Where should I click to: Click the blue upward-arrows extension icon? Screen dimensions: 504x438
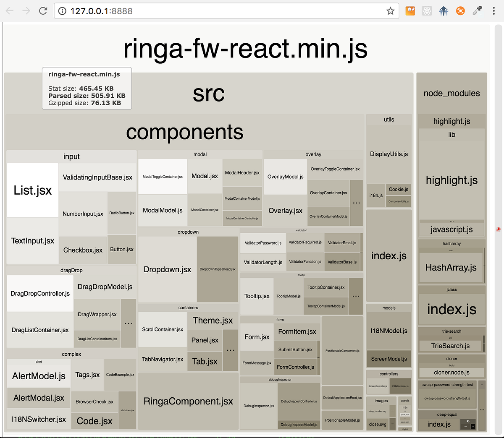coord(444,11)
